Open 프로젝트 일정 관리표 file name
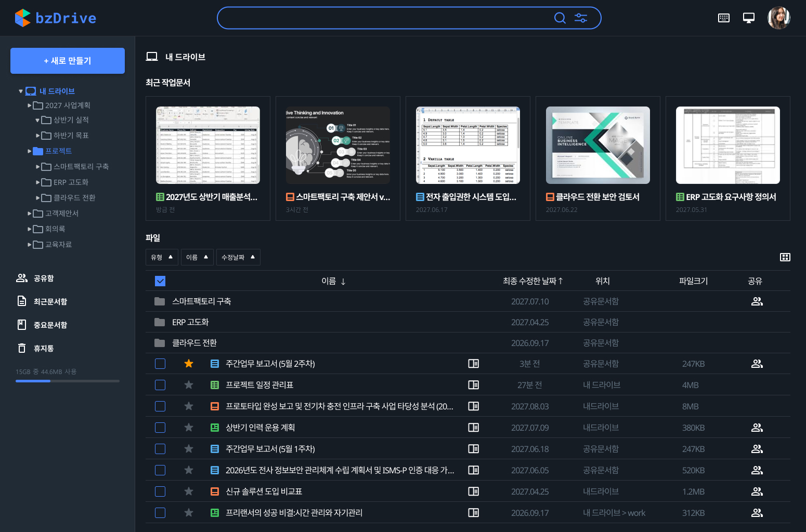 259,385
